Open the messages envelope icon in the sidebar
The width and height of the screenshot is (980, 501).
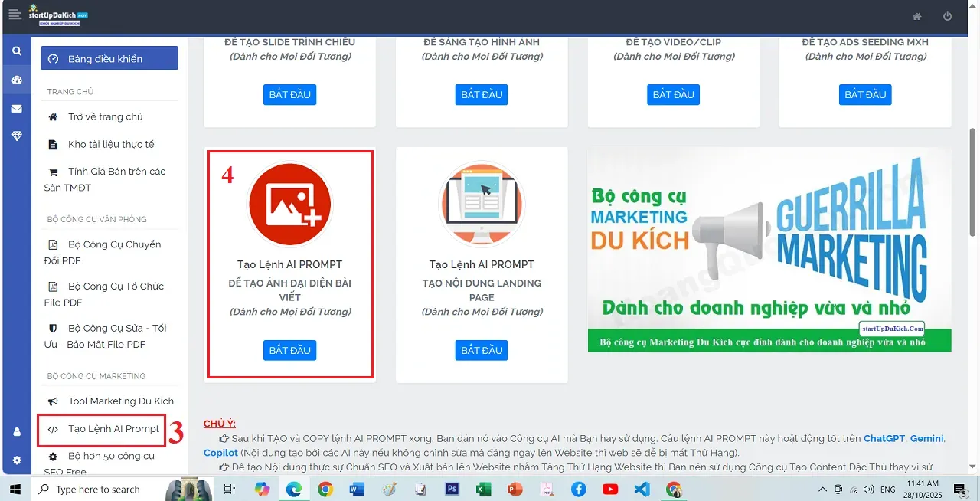coord(15,107)
